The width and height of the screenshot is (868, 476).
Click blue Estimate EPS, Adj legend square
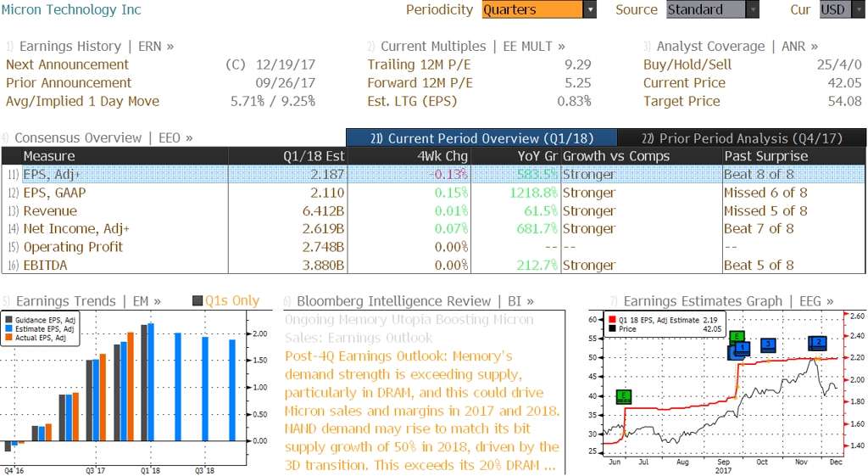pyautogui.click(x=8, y=328)
